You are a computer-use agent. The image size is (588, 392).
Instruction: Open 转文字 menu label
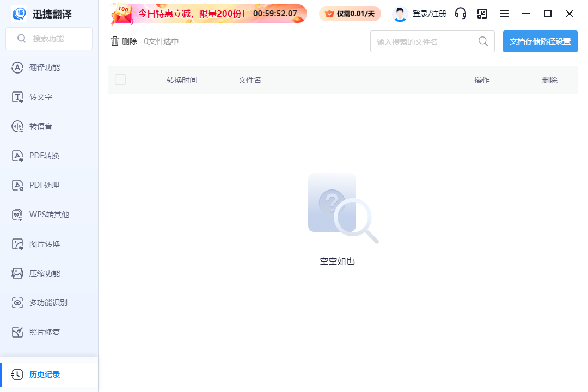[41, 97]
